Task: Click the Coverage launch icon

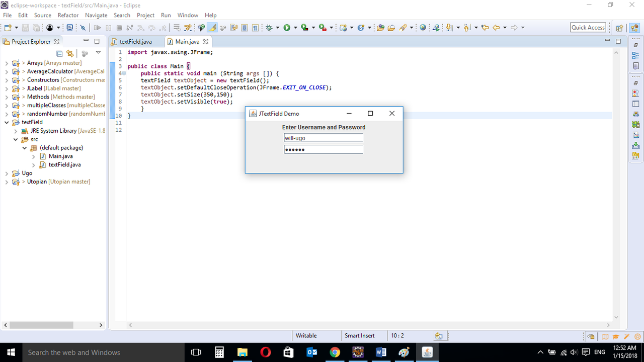Action: (x=305, y=27)
